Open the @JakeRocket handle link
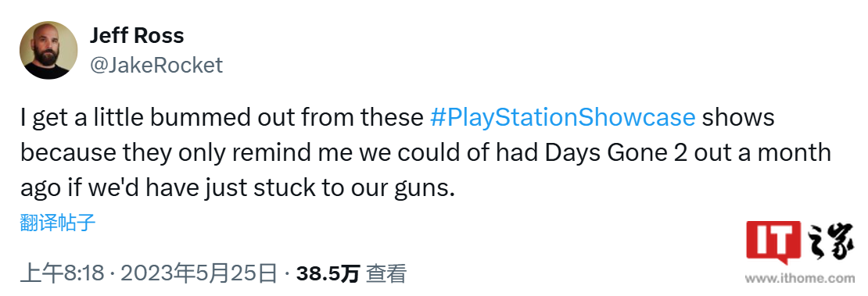Screen dimensions: 868x296 click(x=156, y=66)
